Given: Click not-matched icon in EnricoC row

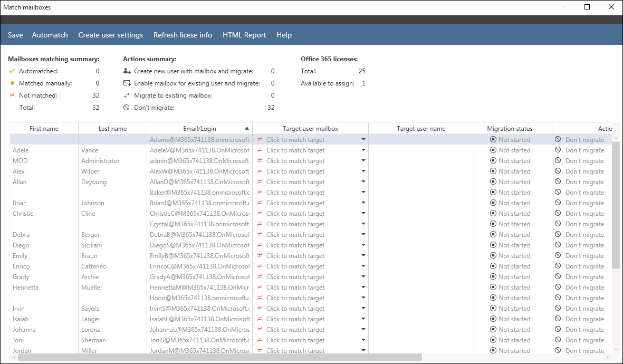Looking at the screenshot, I should pyautogui.click(x=260, y=266).
